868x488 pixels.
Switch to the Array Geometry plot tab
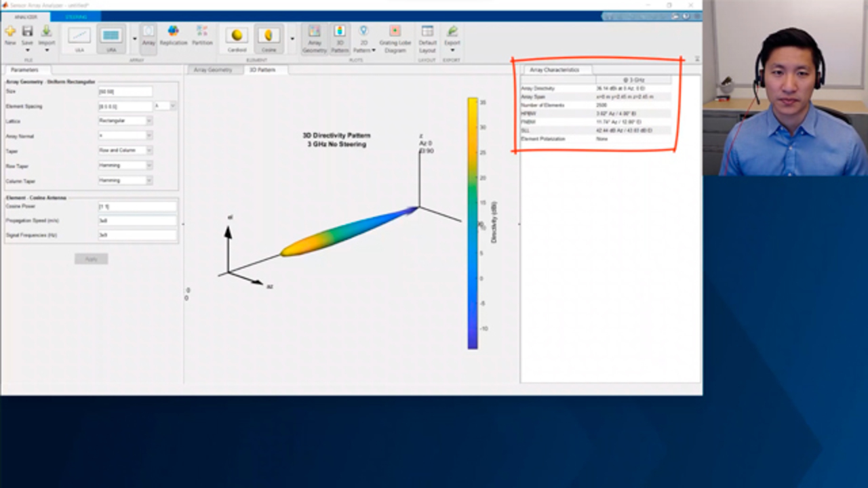click(x=213, y=70)
